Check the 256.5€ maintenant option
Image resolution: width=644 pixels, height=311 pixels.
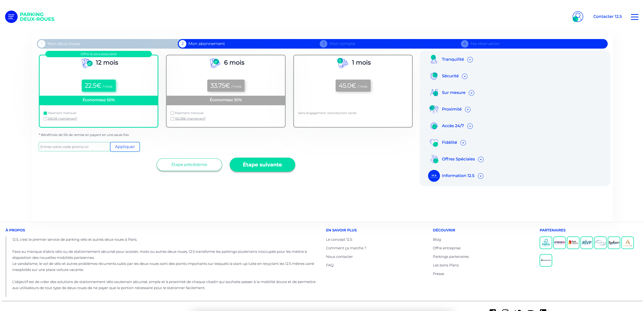pyautogui.click(x=45, y=119)
